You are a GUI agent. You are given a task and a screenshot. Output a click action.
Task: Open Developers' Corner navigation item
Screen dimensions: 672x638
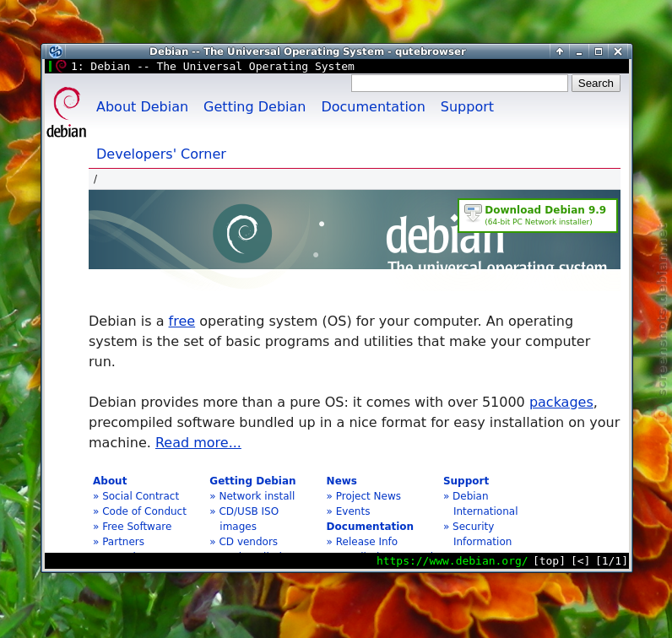click(x=160, y=154)
